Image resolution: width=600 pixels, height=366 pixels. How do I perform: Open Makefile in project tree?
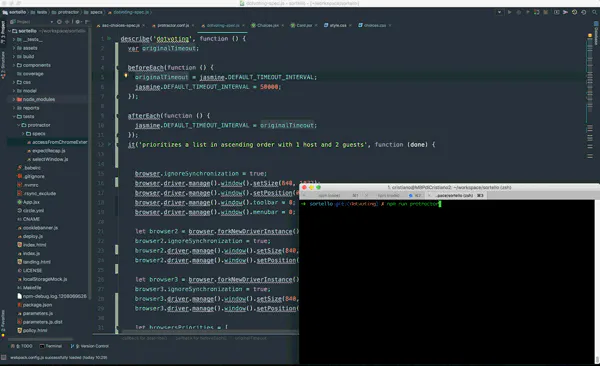click(29, 288)
